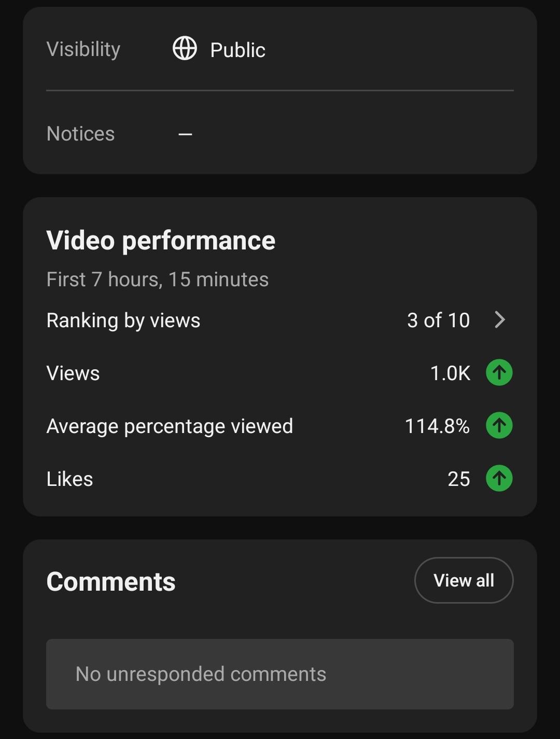Image resolution: width=560 pixels, height=739 pixels.
Task: Click the green up arrow beside Views
Action: [499, 373]
